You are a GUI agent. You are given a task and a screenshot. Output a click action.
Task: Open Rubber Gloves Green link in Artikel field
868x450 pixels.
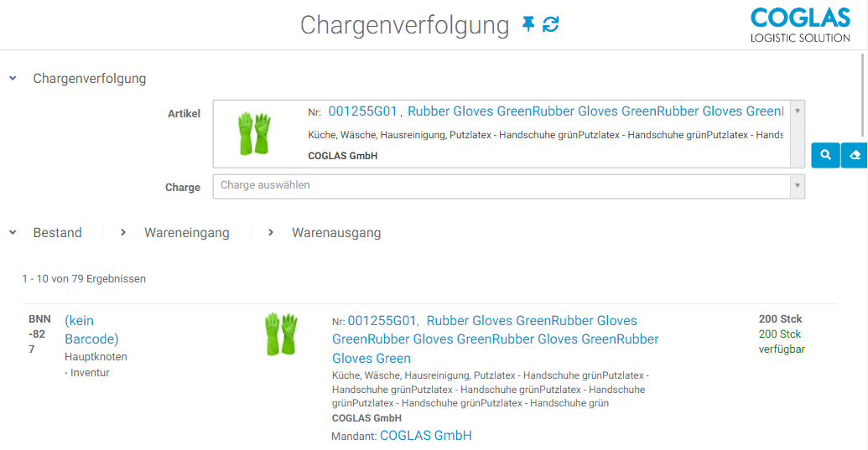tap(595, 111)
